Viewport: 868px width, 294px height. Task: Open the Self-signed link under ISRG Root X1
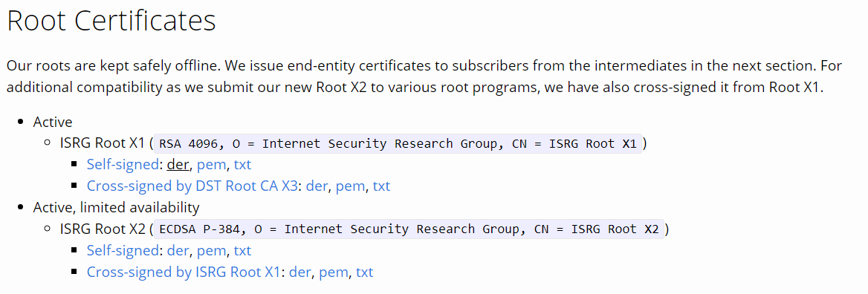tap(123, 165)
